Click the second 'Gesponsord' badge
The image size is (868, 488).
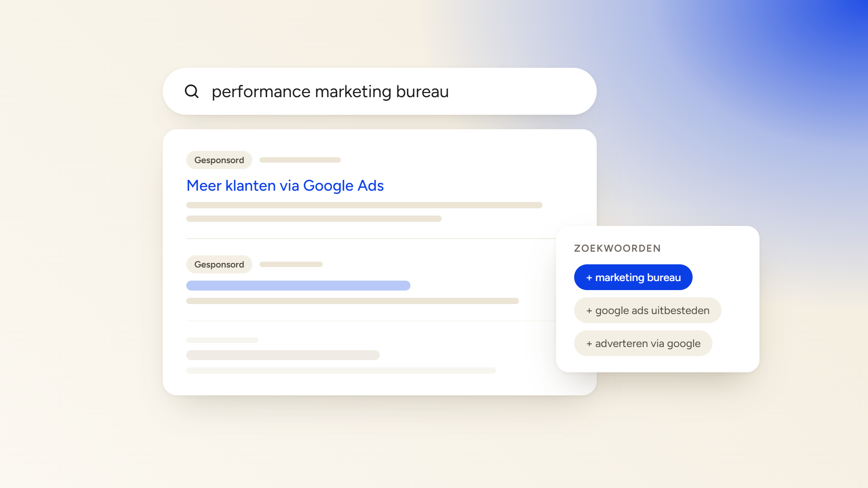(x=219, y=264)
